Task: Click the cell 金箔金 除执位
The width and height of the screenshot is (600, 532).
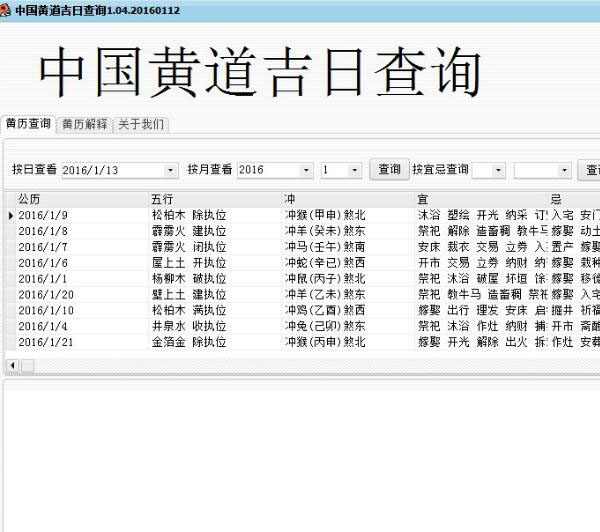Action: click(x=214, y=342)
